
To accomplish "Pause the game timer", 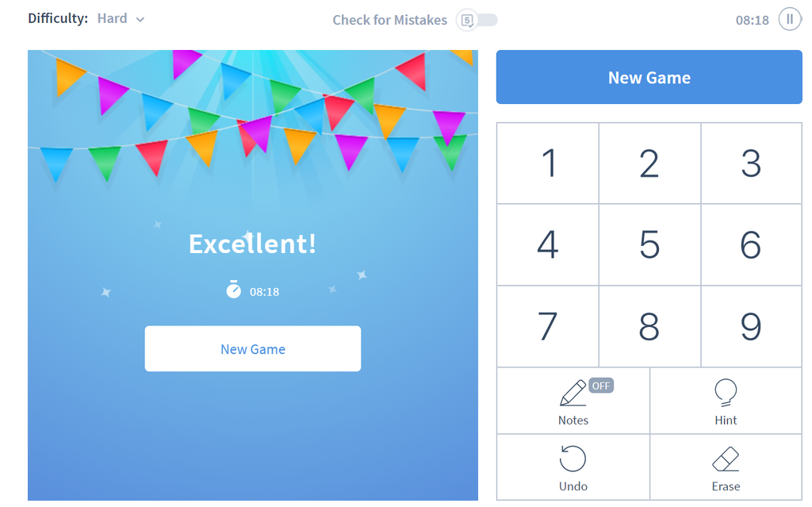I will click(x=790, y=19).
